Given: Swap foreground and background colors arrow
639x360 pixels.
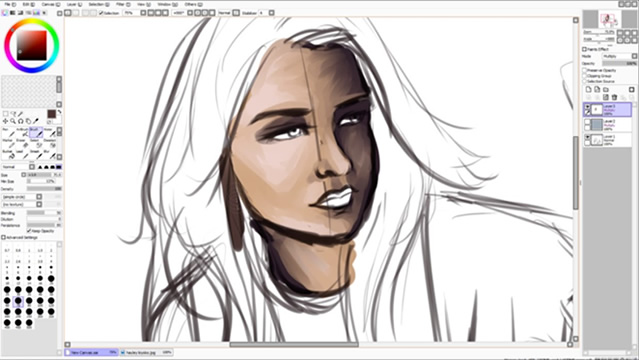Looking at the screenshot, I should (59, 112).
